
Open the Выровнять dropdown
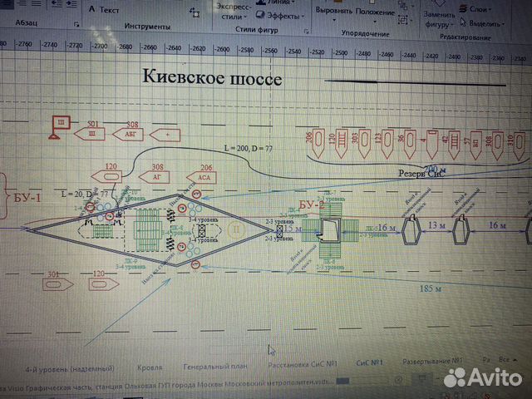click(x=334, y=13)
